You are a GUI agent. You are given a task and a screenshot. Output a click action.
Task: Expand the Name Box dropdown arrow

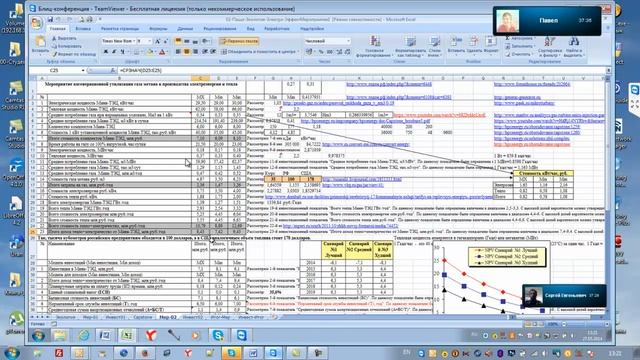click(83, 71)
